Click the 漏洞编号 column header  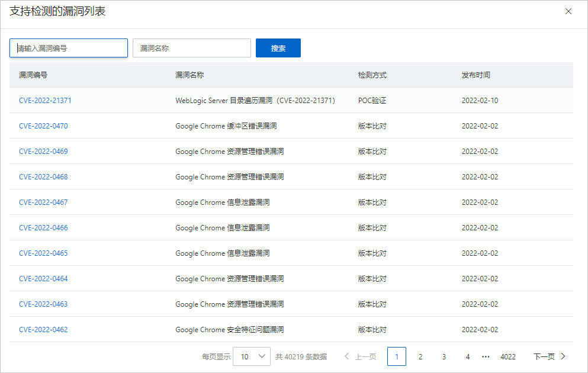point(33,75)
